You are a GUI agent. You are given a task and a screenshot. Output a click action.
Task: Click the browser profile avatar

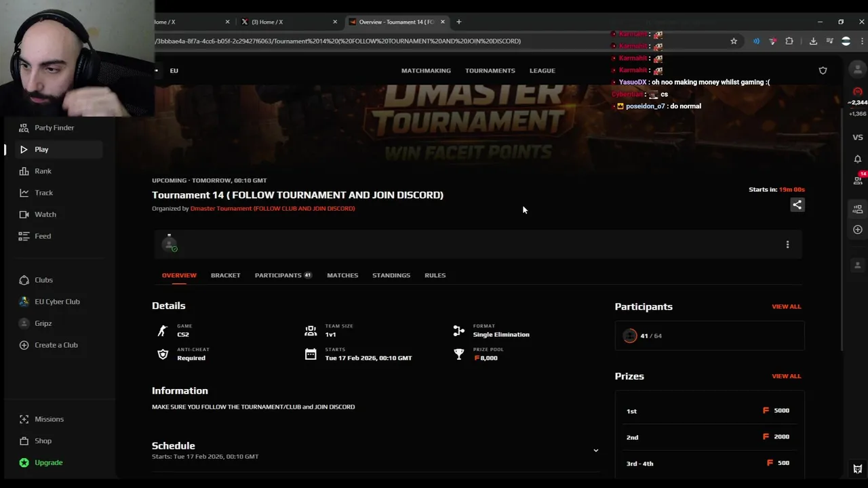[x=846, y=41]
